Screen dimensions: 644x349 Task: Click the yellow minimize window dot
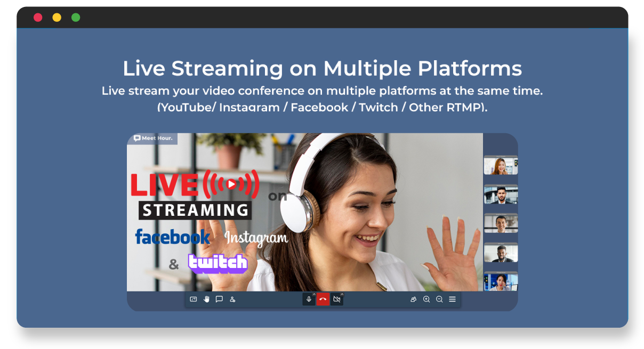57,18
